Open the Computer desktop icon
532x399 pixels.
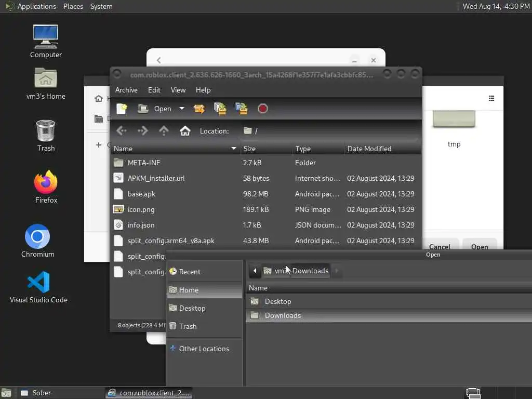coord(46,42)
